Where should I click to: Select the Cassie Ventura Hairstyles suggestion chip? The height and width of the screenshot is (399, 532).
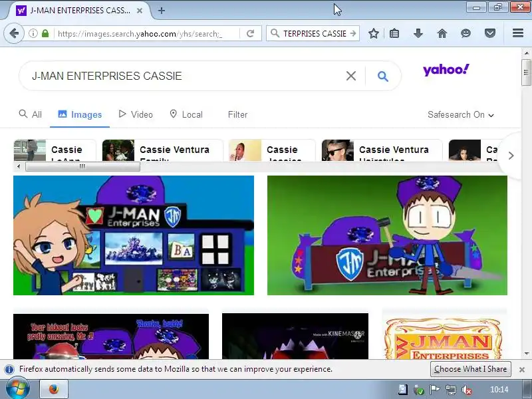pyautogui.click(x=382, y=150)
